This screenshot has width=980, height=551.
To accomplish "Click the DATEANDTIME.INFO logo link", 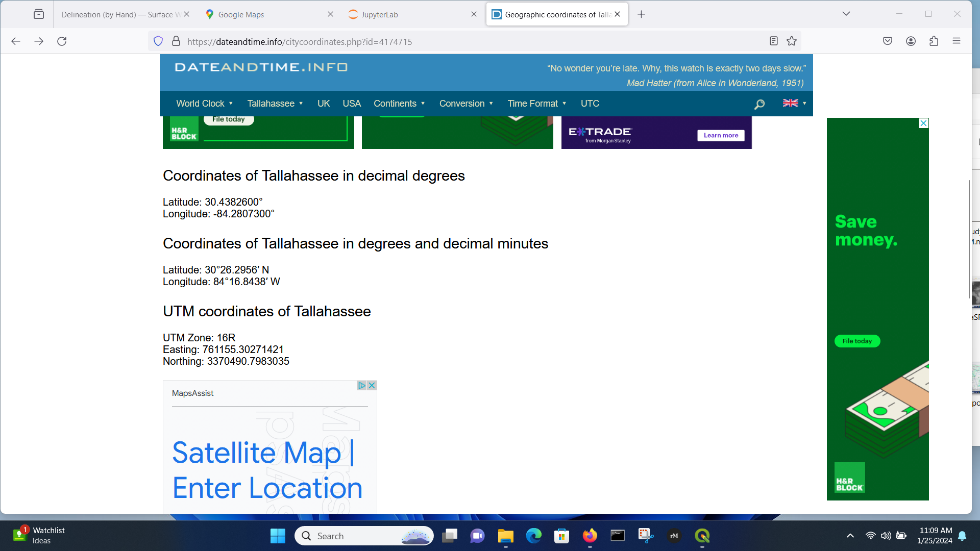I will pos(261,67).
